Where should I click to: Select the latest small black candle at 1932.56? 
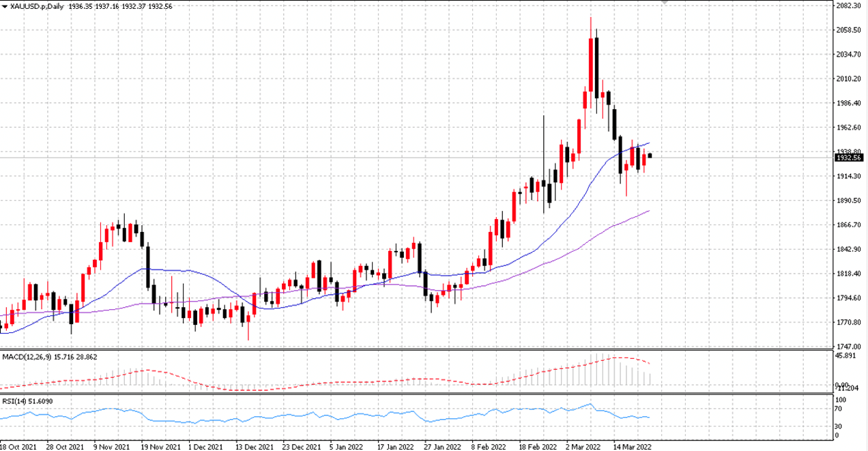(649, 156)
